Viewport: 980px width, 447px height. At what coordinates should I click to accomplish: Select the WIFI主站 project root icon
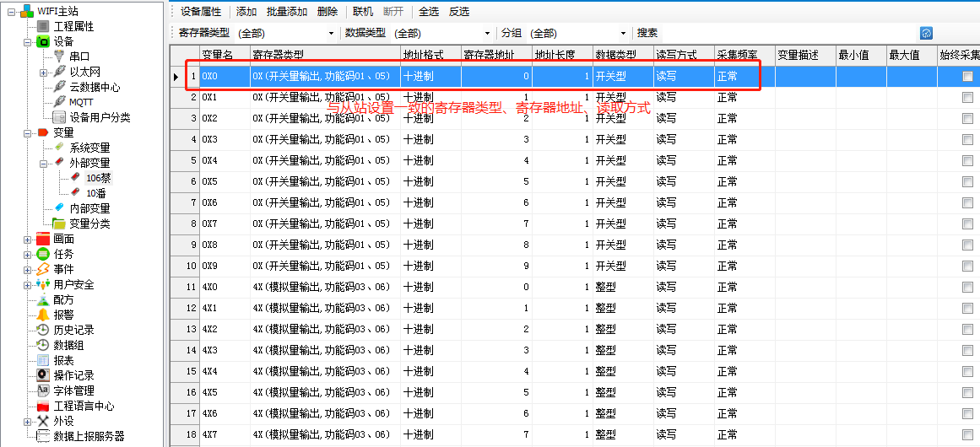27,11
